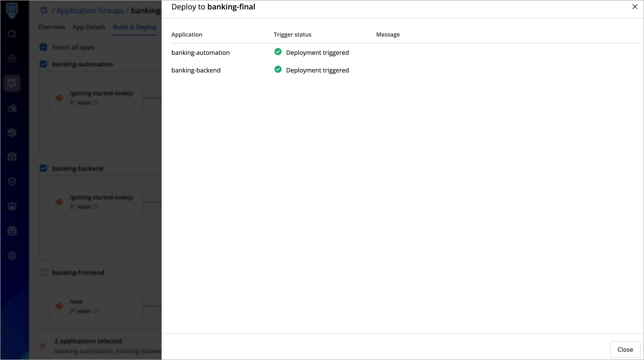This screenshot has height=360, width=644.
Task: Uncheck the banking-automation checkbox
Action: point(43,64)
